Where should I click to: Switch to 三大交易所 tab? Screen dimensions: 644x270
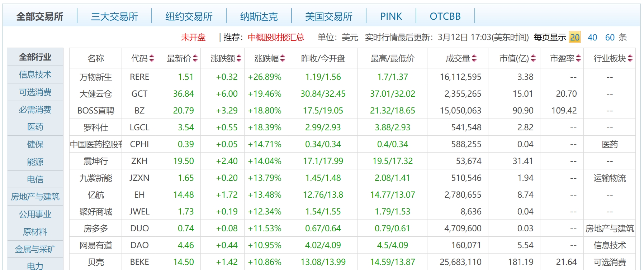coord(114,16)
